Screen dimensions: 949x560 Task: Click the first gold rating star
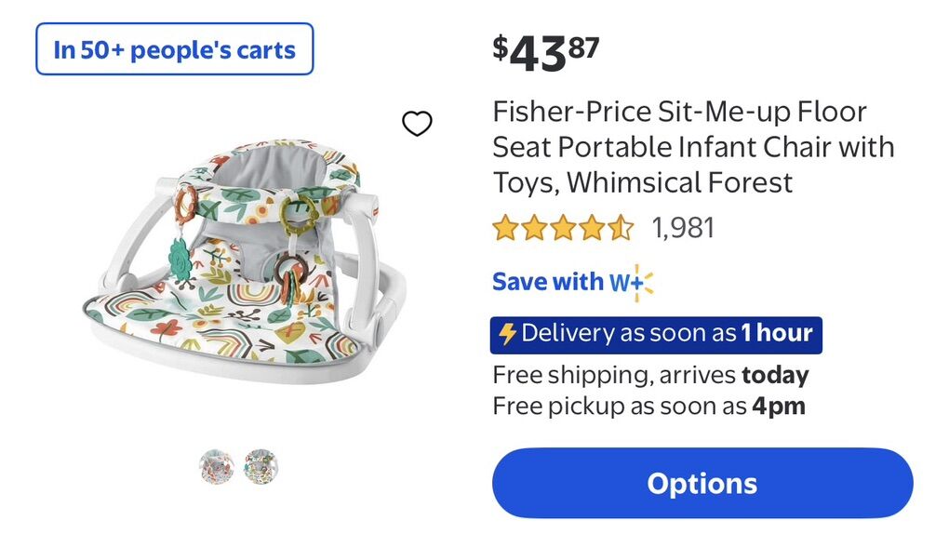tap(505, 228)
